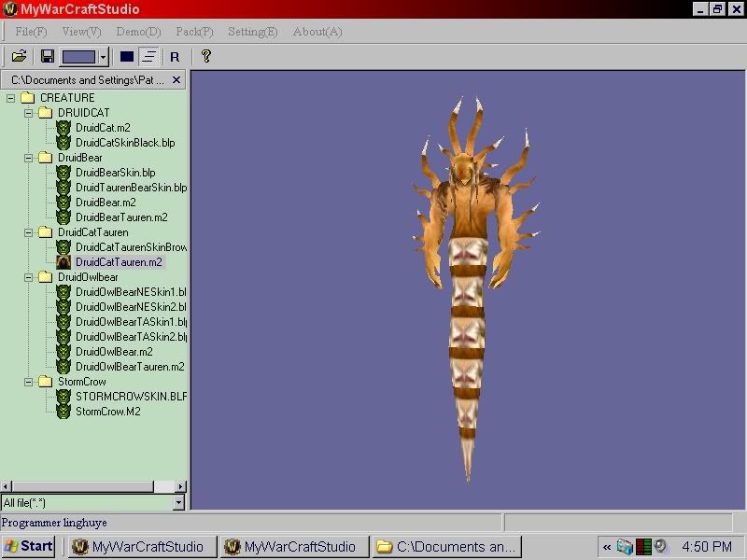
Task: Click the open folder toolbar icon
Action: 19,57
